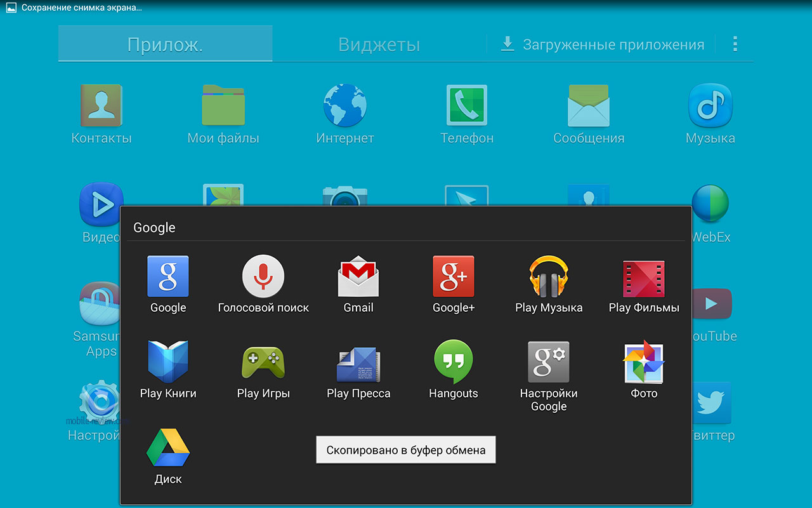Screen dimensions: 812x508
Task: Open the Twitter app icon
Action: (x=712, y=403)
